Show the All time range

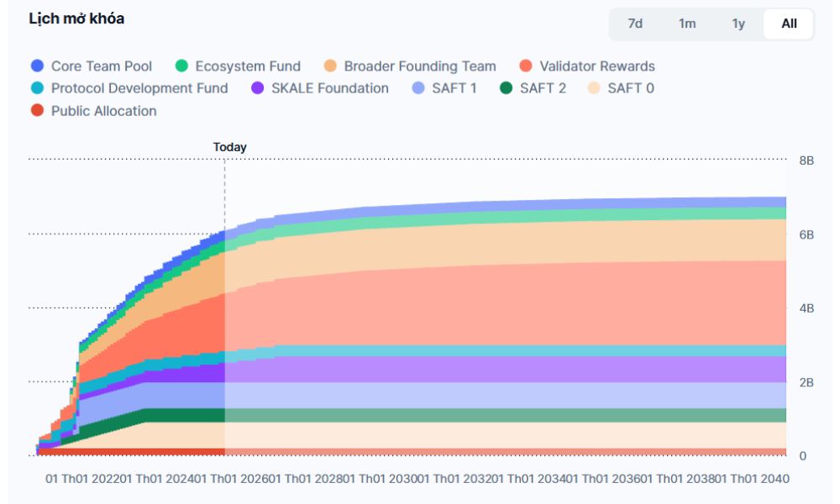(x=789, y=24)
